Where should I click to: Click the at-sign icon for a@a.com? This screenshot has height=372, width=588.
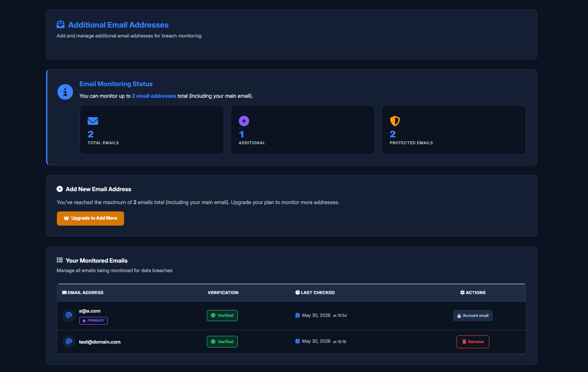(68, 316)
